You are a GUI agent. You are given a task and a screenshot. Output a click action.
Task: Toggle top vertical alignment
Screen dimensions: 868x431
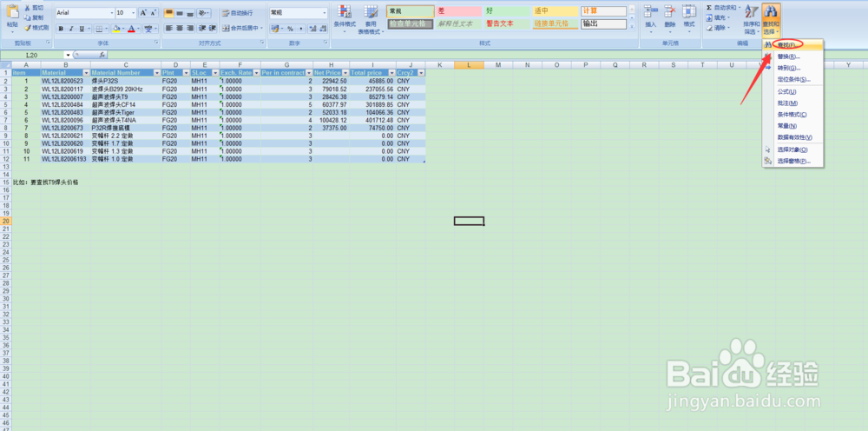point(169,13)
